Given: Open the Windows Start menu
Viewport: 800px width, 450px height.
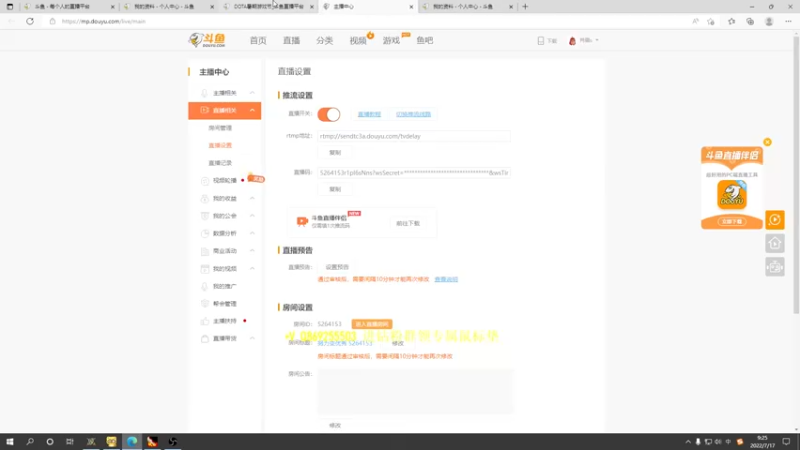Looking at the screenshot, I should (x=10, y=441).
